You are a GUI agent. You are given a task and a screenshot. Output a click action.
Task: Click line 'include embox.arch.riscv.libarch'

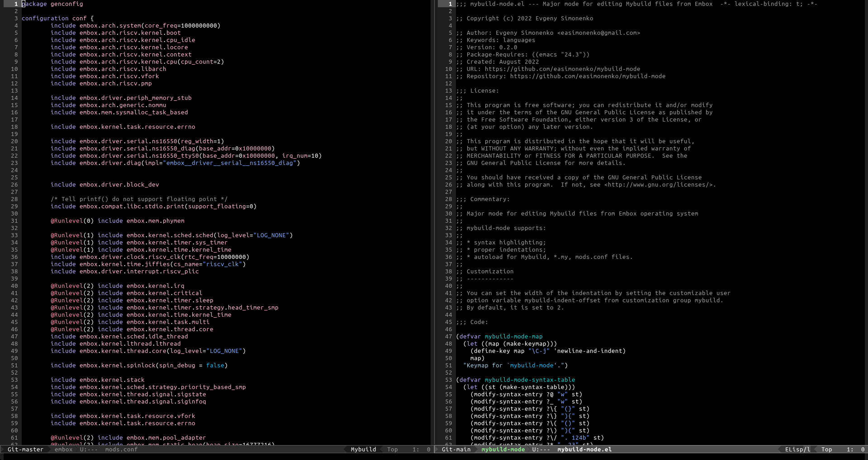coord(109,69)
